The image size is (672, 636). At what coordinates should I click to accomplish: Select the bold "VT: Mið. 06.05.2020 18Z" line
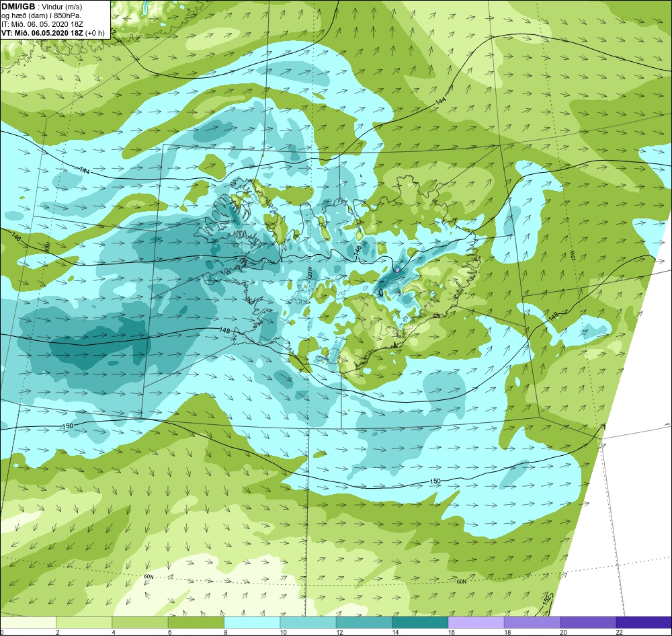[x=42, y=33]
